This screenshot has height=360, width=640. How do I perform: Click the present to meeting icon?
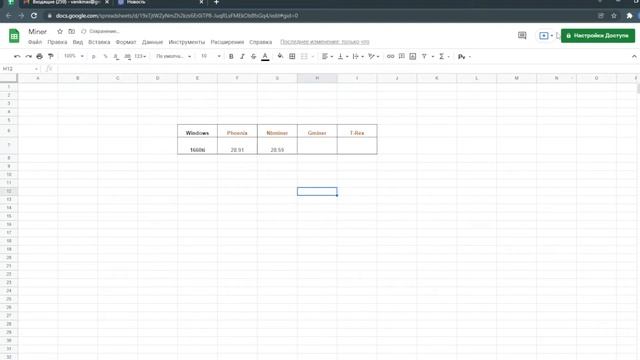[x=544, y=36]
